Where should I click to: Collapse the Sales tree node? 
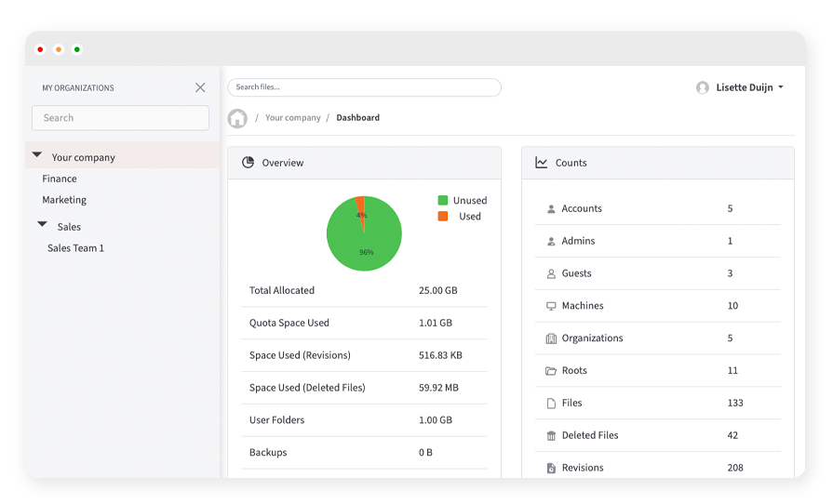point(43,225)
